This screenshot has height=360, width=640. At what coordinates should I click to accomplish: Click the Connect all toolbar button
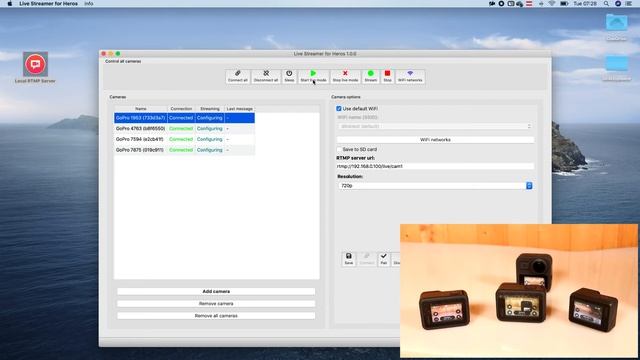(238, 76)
